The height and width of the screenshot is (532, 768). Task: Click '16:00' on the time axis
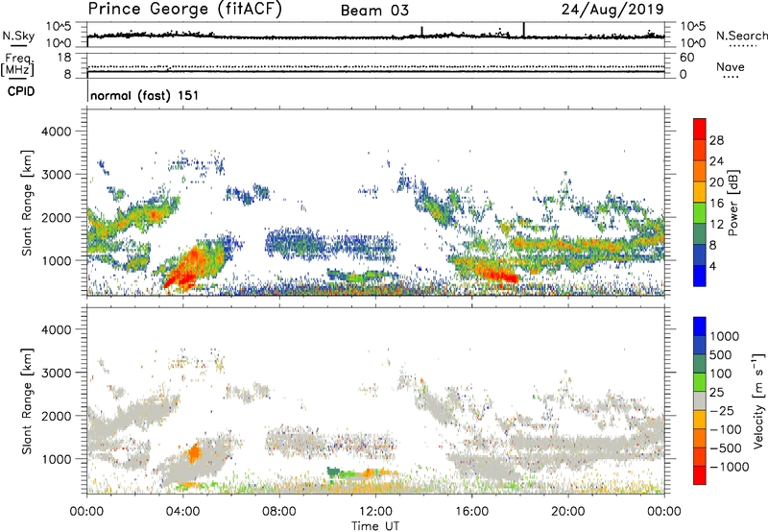pos(471,512)
